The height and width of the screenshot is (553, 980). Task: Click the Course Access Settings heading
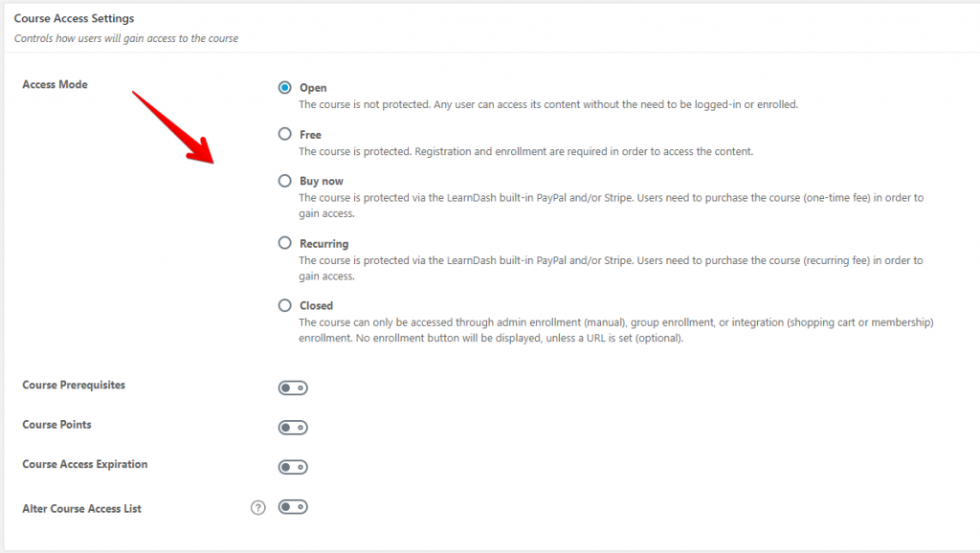tap(75, 18)
